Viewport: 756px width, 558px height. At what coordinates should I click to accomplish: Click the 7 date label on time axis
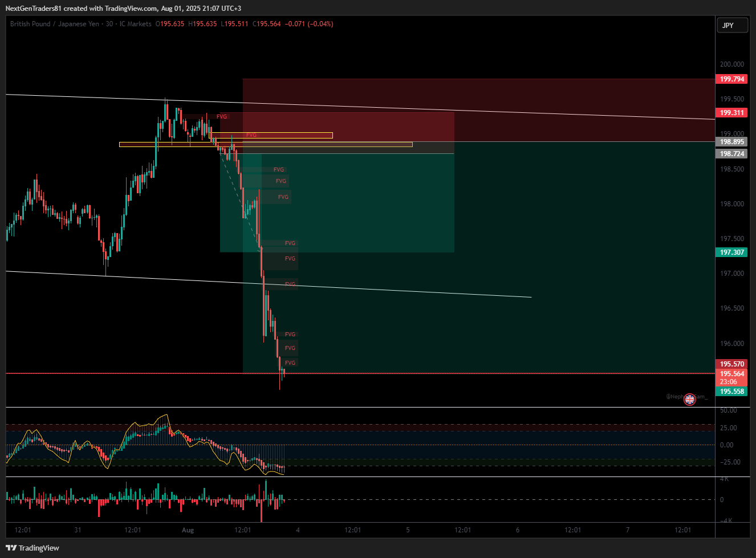[628, 530]
